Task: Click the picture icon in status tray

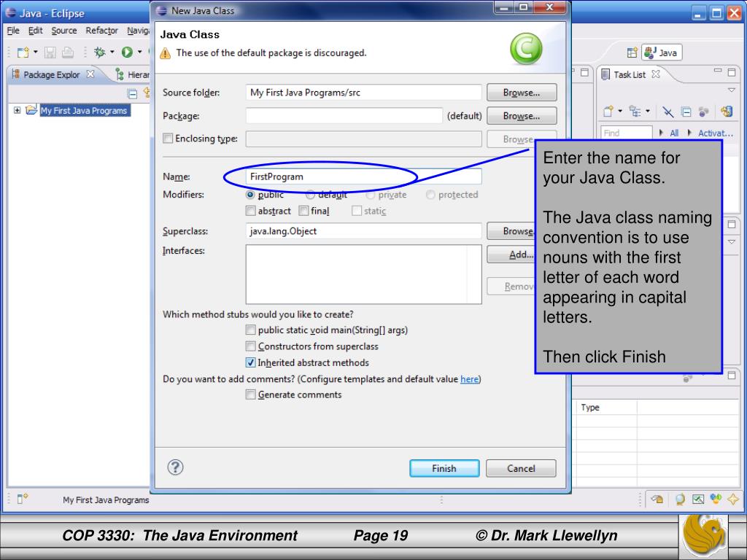Action: 698,499
